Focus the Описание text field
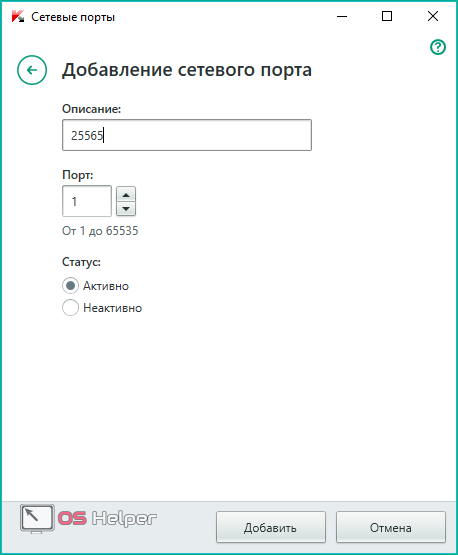 pyautogui.click(x=187, y=135)
